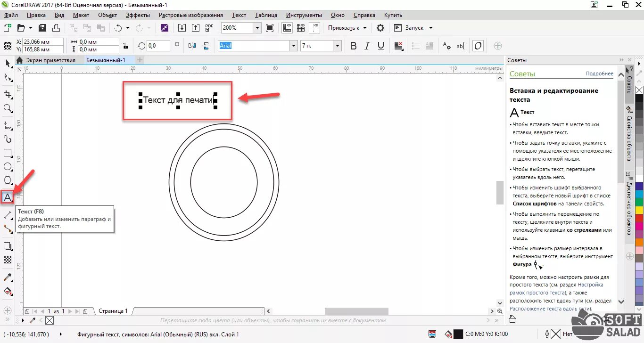644x343 pixels.
Task: Open 'Свойства объекта' docker tab
Action: [x=629, y=133]
